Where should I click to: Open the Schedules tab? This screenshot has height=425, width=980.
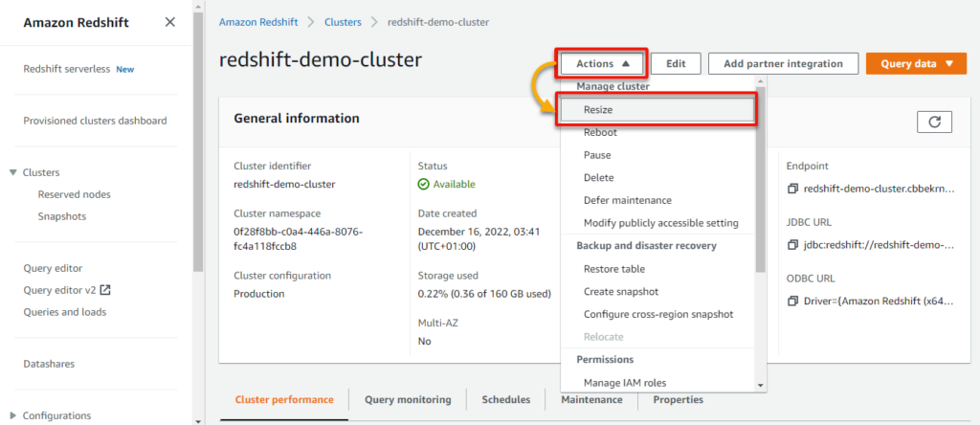(506, 400)
